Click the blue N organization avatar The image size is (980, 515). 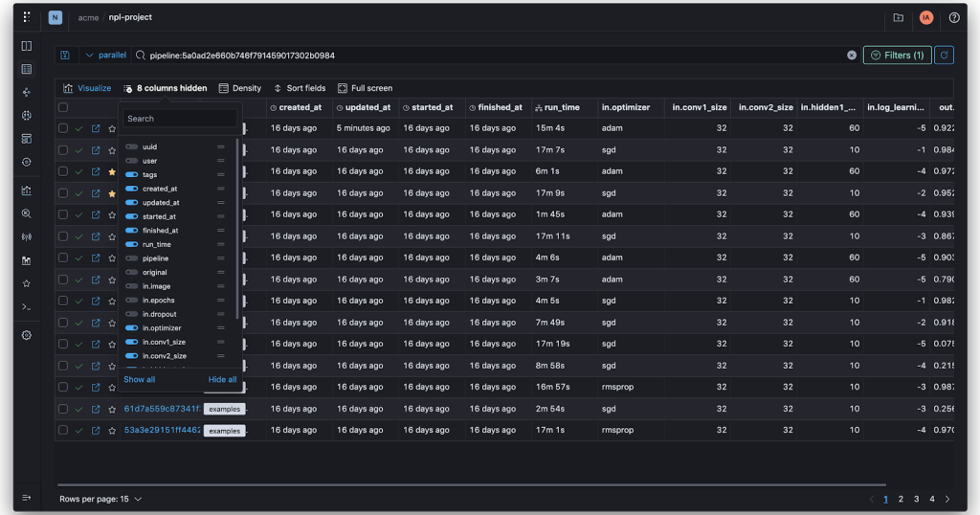pyautogui.click(x=55, y=17)
